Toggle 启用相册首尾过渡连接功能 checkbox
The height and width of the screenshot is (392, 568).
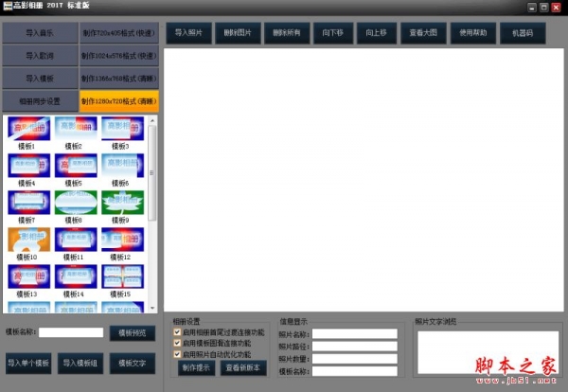[x=177, y=331]
